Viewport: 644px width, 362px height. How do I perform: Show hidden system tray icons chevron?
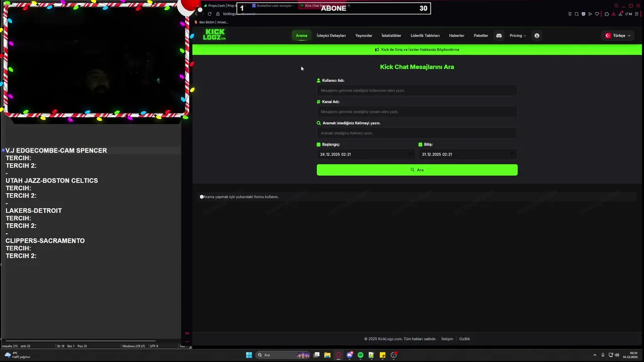click(x=595, y=355)
